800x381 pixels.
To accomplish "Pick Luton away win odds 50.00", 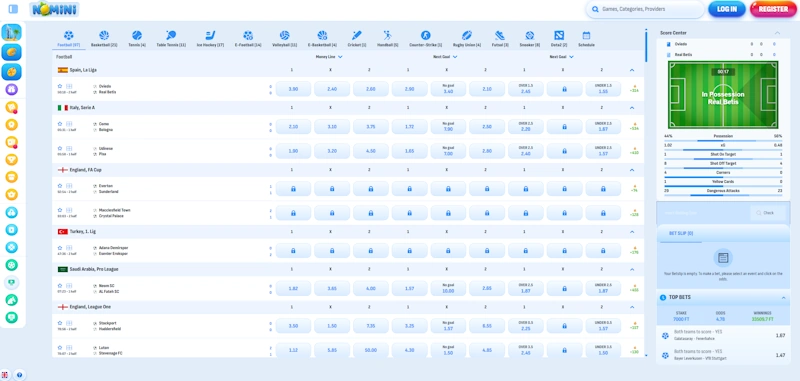I will coord(371,350).
